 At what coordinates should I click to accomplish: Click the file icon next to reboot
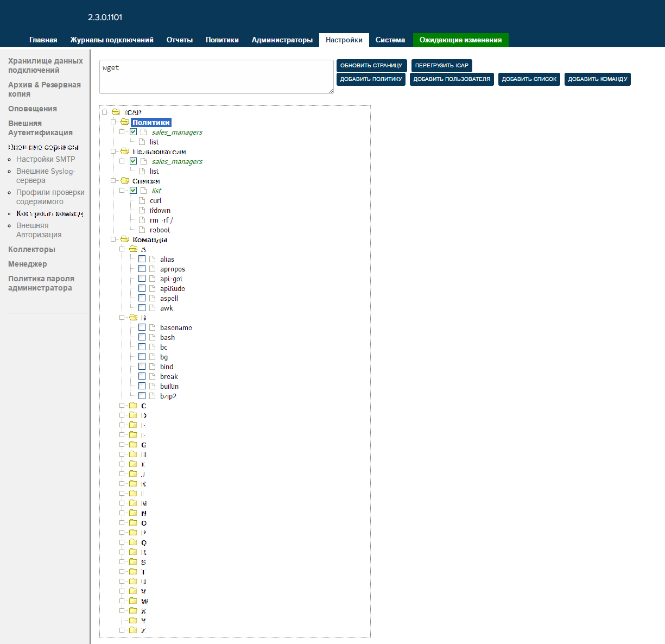point(142,230)
